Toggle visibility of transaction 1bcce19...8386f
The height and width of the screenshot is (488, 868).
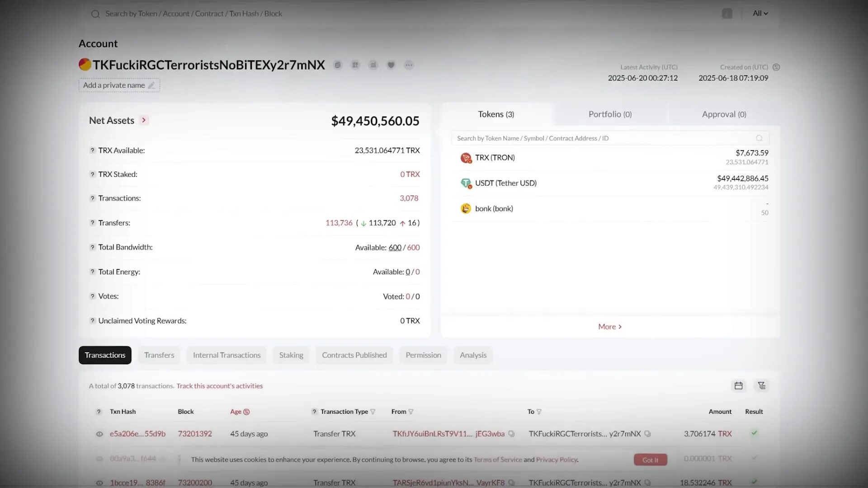(99, 482)
